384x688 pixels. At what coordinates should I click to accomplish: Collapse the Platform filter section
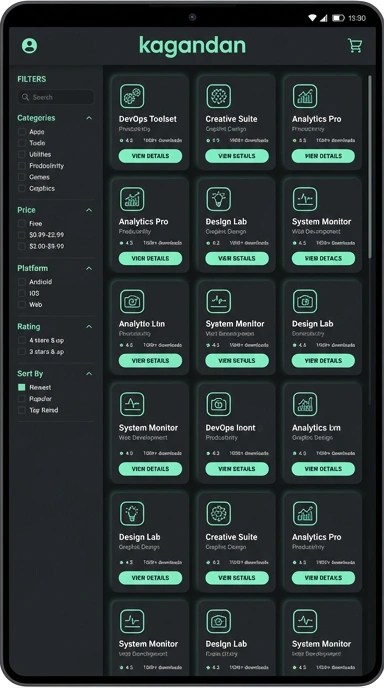89,268
